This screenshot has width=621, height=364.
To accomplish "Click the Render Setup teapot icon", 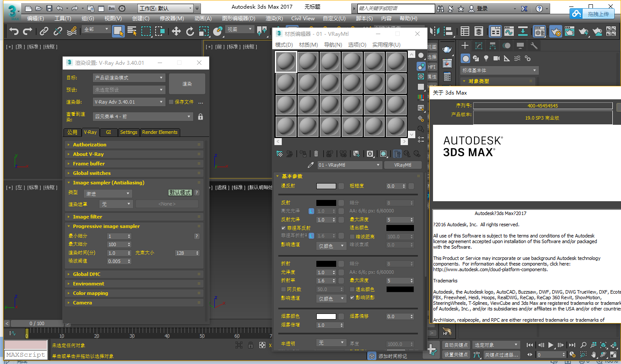I will 556,31.
